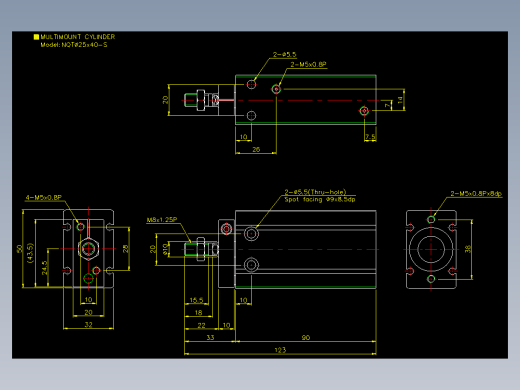Select the 38 dimension value
Screen dimensions: 520x390
click(468, 249)
